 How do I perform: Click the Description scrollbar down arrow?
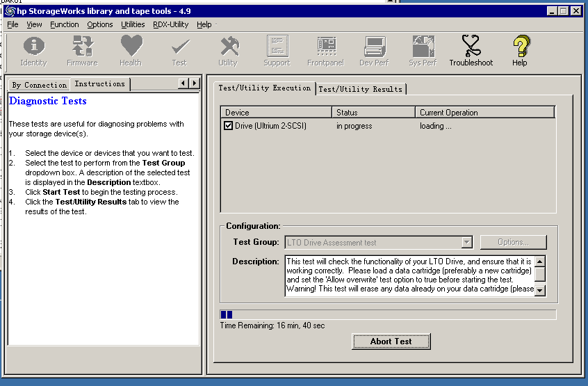point(539,290)
